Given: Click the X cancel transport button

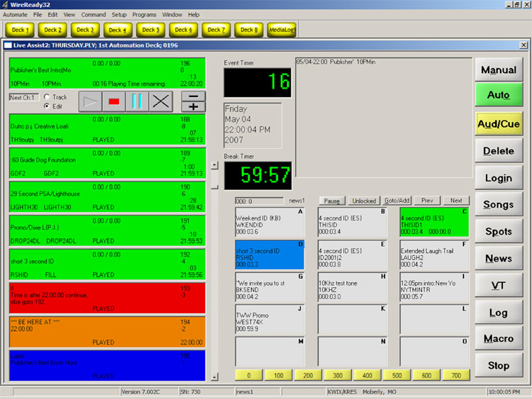Looking at the screenshot, I should 161,102.
